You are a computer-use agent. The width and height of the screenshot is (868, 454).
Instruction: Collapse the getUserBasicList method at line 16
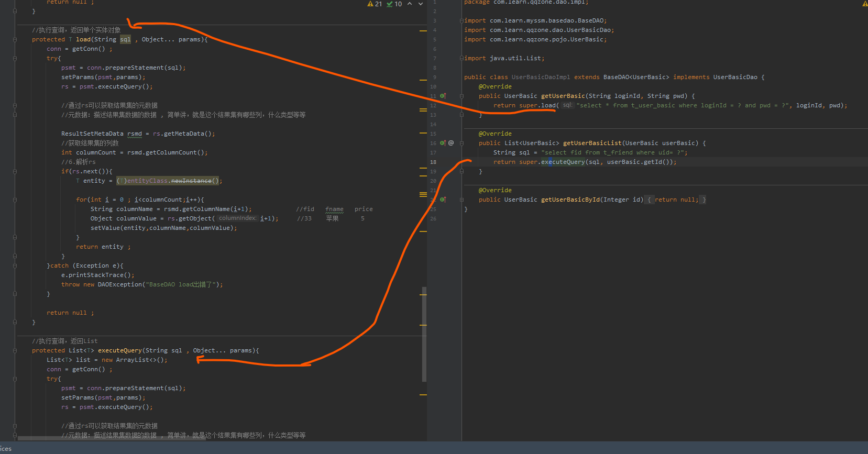pos(462,143)
